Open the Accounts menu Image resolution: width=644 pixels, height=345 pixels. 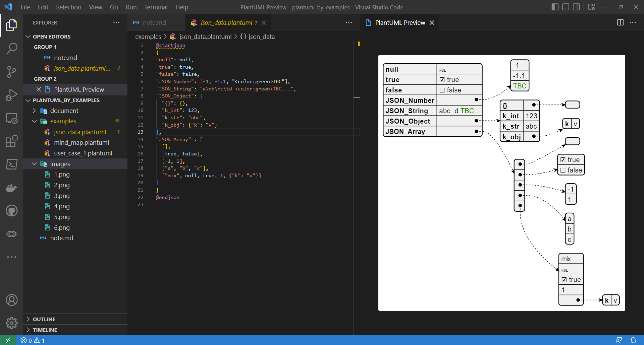[x=11, y=300]
